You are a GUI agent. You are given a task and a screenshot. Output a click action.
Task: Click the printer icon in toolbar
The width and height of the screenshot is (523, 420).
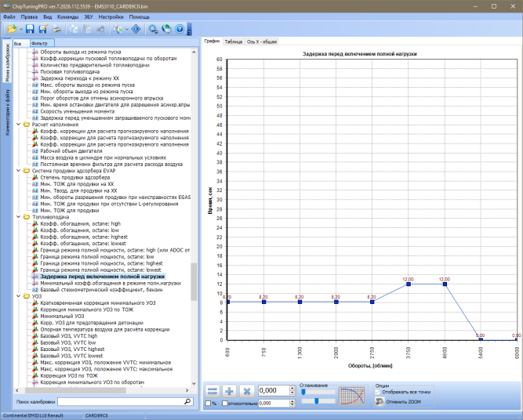point(57,29)
